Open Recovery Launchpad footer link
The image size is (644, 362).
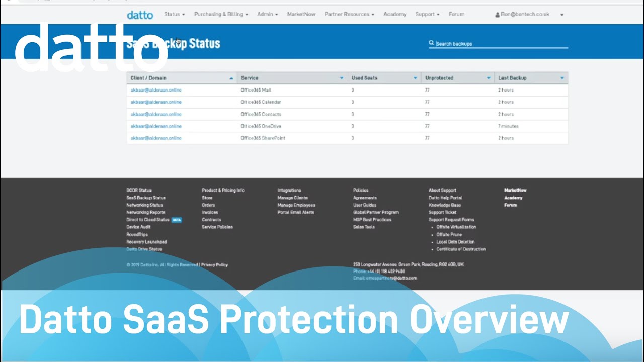146,242
